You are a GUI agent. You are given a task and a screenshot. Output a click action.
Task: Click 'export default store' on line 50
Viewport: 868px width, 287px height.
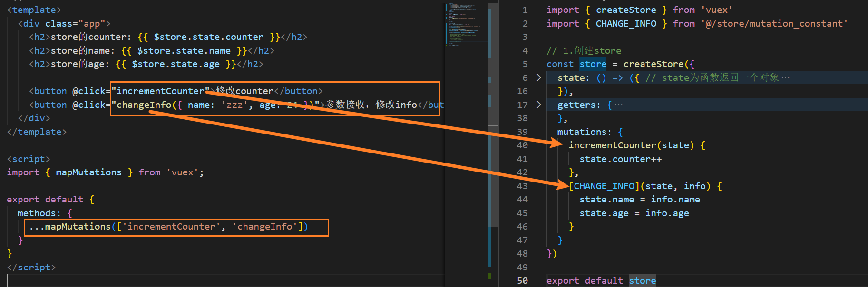601,281
